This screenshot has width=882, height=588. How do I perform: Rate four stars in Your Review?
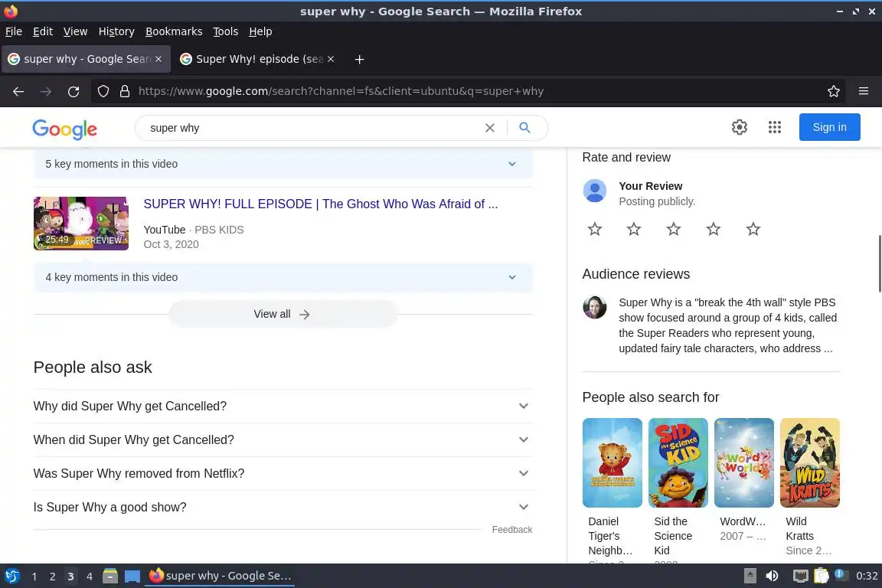pos(714,229)
